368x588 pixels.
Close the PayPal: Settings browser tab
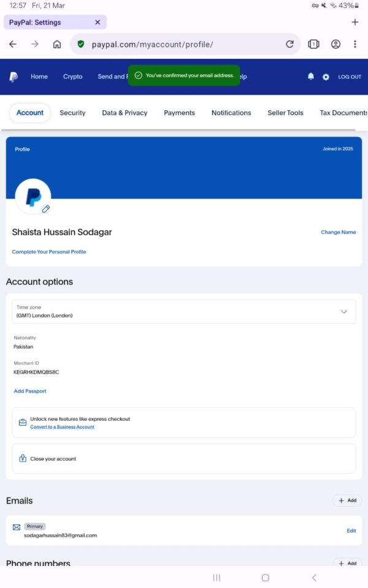pos(98,22)
